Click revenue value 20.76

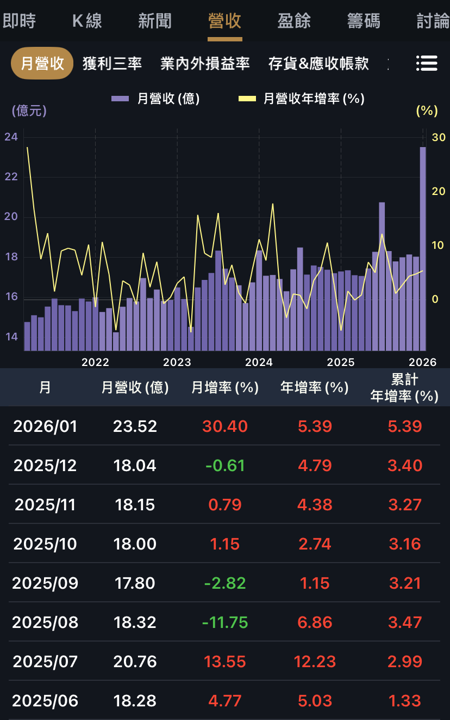click(135, 662)
